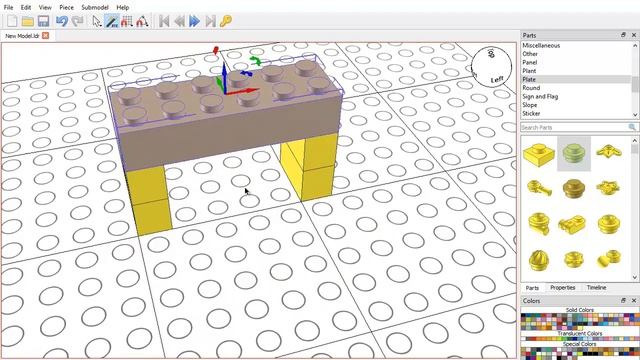Click the parts thumbnails scroll up arrow
This screenshot has height=360, width=640.
[635, 140]
